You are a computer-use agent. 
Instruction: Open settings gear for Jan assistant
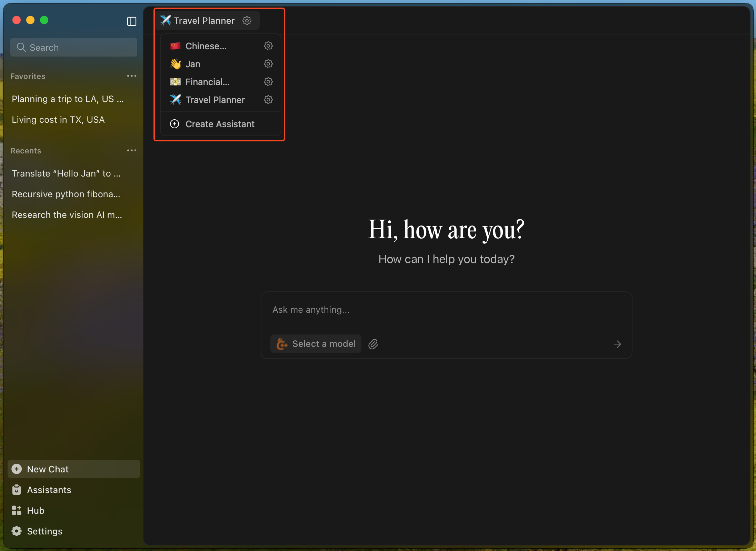(268, 64)
